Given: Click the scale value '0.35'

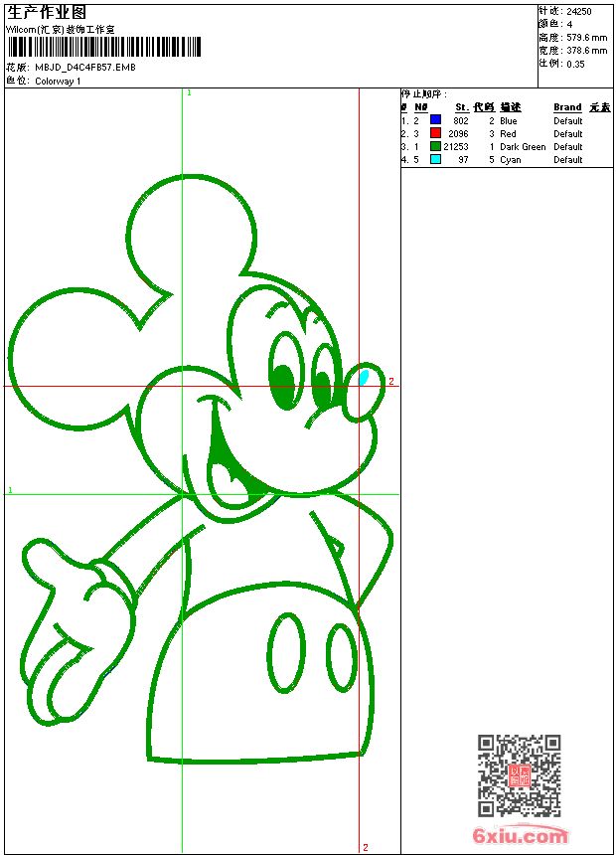Looking at the screenshot, I should (575, 65).
